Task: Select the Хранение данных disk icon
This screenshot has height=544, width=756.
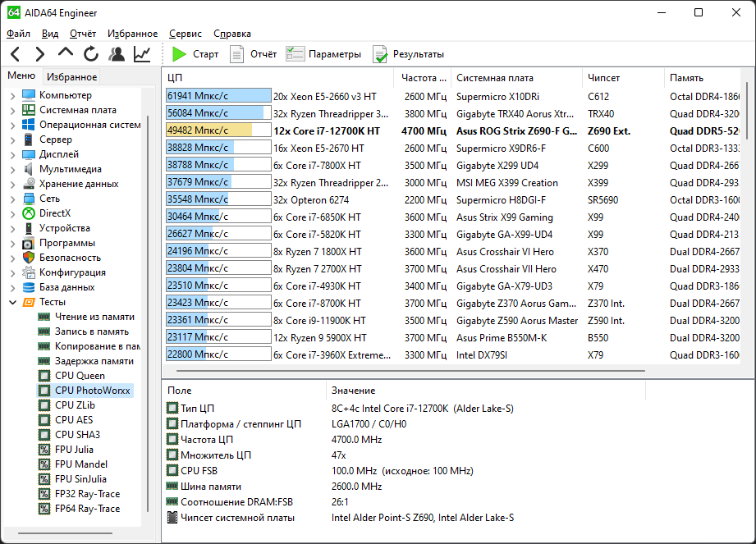Action: pyautogui.click(x=29, y=184)
